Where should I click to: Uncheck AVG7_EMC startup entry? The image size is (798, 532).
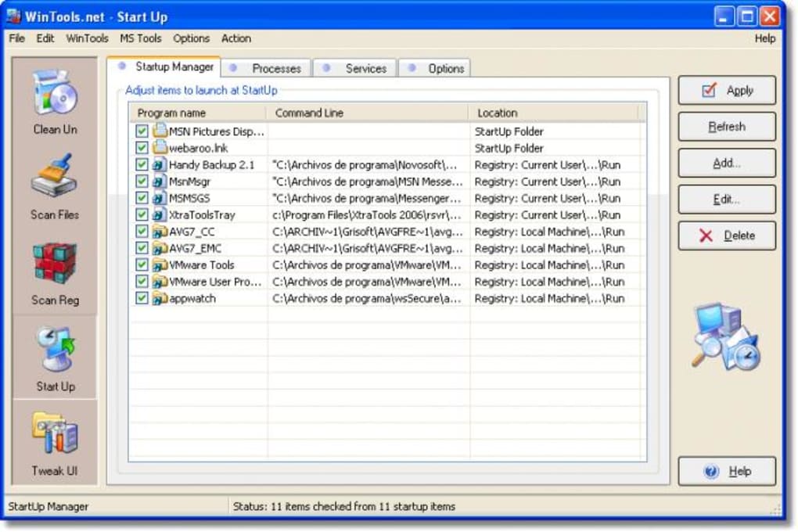tap(142, 249)
